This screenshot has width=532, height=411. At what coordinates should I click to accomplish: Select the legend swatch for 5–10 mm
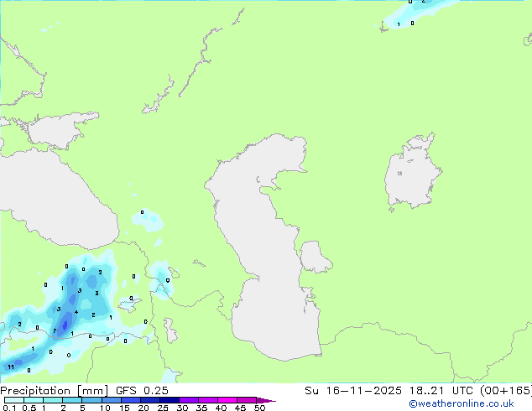tap(91, 400)
